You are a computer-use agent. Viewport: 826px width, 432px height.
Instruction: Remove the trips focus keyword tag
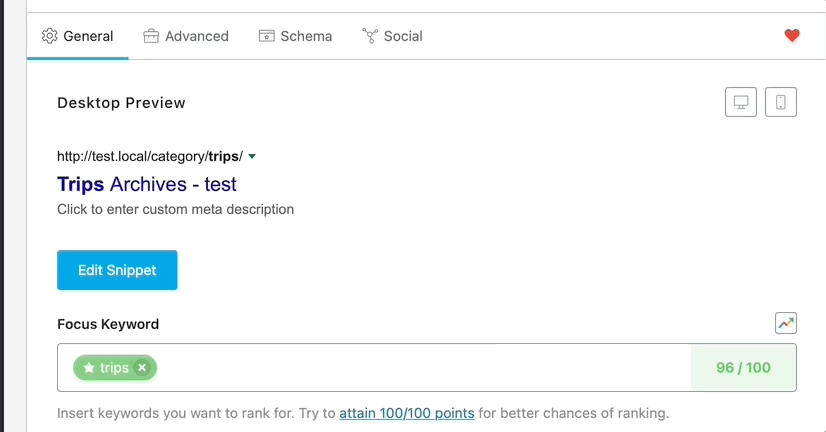142,368
